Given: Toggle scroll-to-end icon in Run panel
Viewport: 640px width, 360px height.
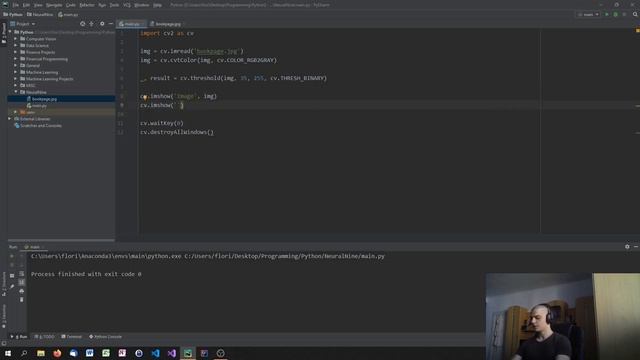Looking at the screenshot, I should pos(22,282).
